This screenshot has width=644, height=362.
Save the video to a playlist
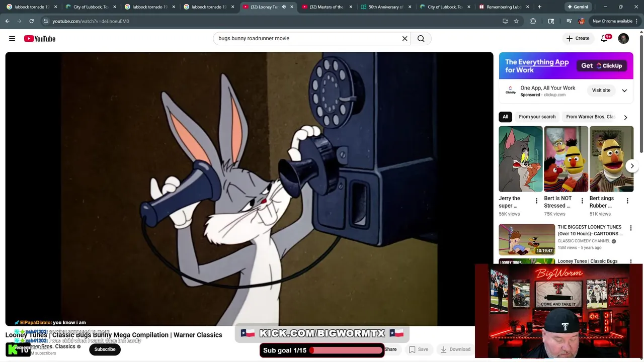click(419, 349)
